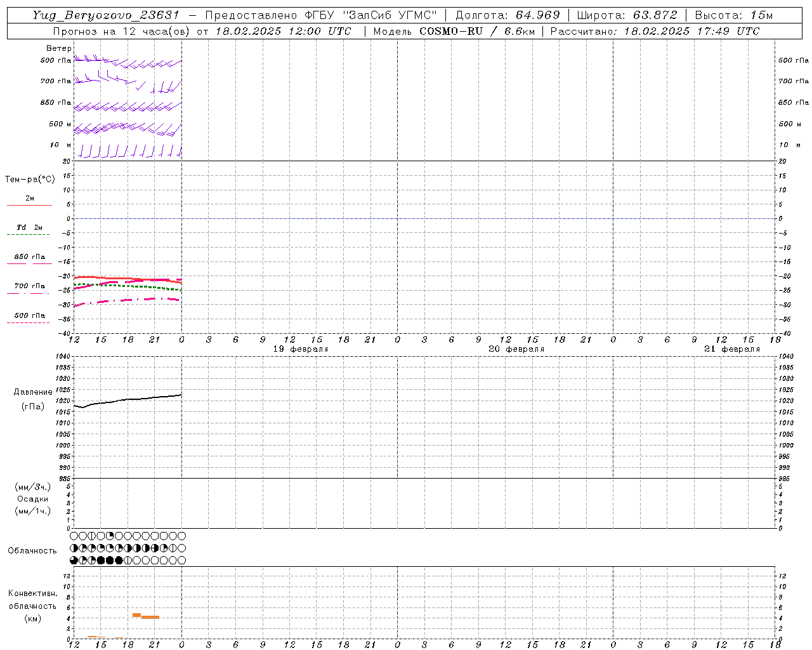Click the 500 гПа entry in the temperature legend
Screen dimensions: 812x650
[29, 315]
